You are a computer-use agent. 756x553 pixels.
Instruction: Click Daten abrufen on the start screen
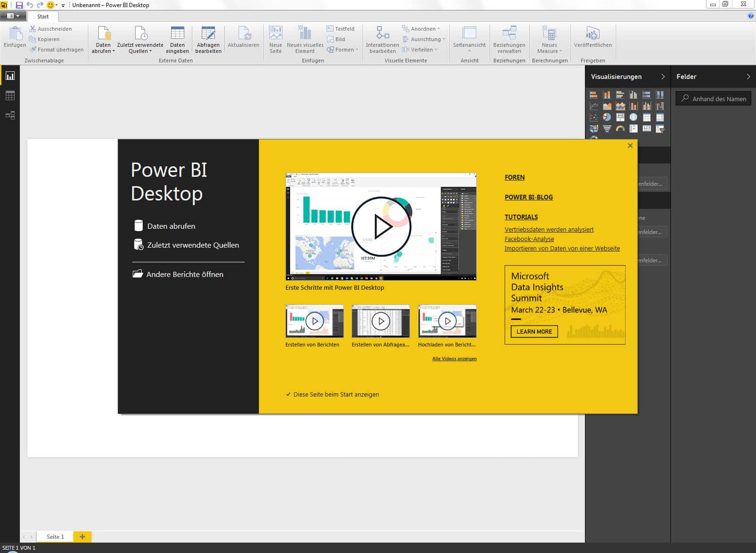pyautogui.click(x=164, y=226)
